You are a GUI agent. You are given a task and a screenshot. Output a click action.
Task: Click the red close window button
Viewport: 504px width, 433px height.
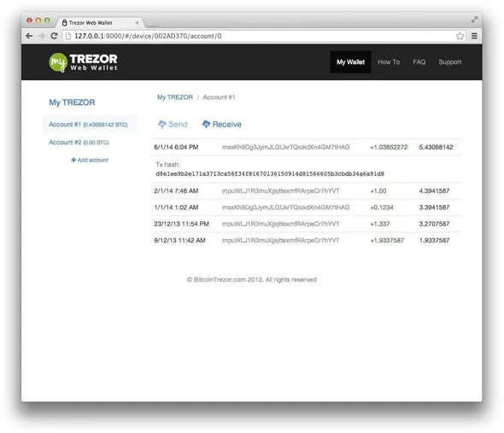tap(29, 20)
